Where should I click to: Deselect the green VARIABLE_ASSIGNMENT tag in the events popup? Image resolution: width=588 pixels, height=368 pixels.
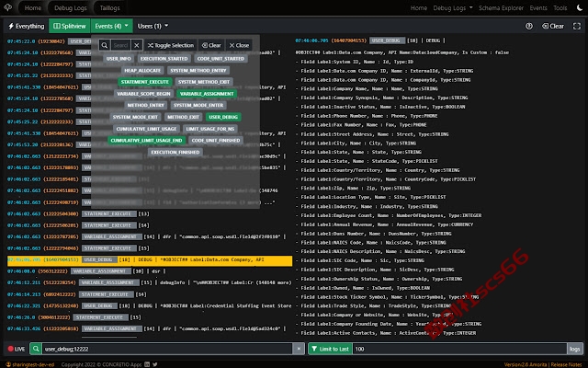point(207,94)
